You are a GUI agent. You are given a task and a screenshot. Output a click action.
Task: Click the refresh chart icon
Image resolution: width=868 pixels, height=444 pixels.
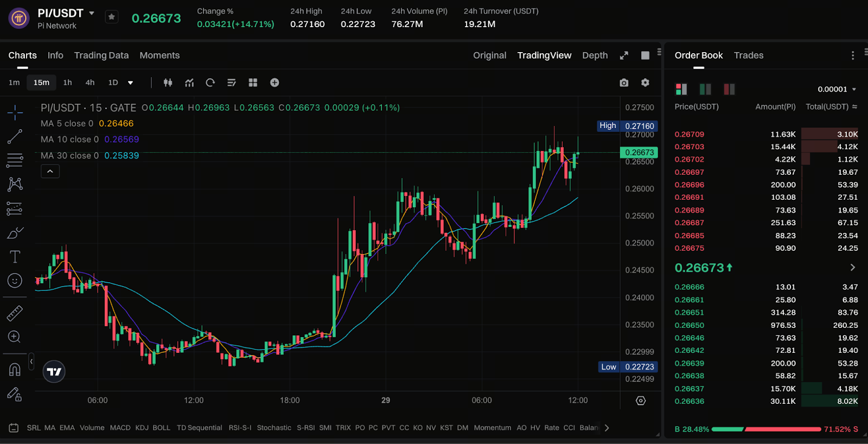click(210, 83)
